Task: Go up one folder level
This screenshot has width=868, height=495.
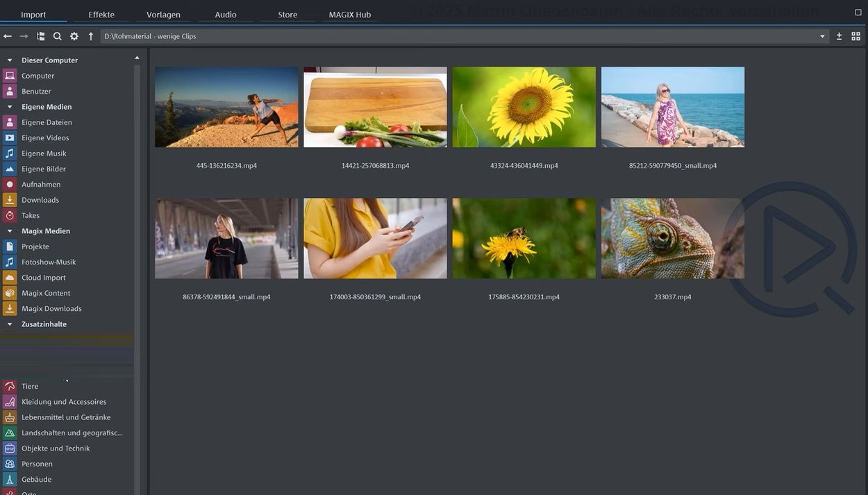Action: pos(91,36)
